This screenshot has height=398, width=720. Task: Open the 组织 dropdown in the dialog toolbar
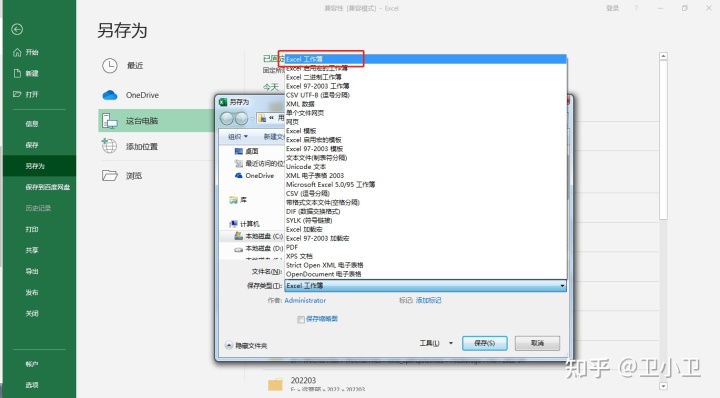tap(238, 137)
